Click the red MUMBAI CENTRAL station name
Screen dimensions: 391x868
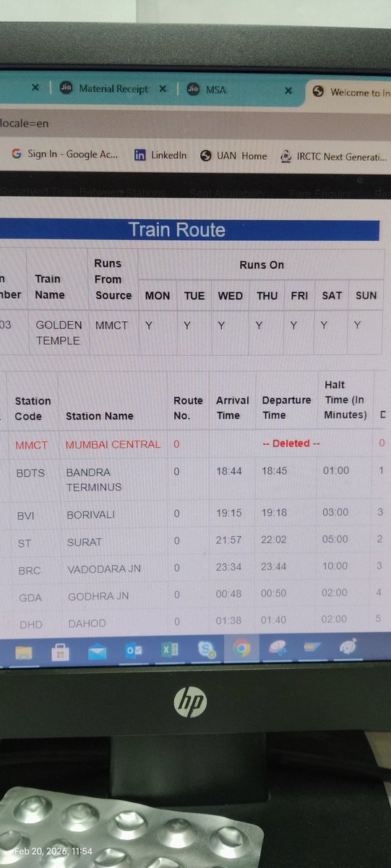[x=113, y=444]
